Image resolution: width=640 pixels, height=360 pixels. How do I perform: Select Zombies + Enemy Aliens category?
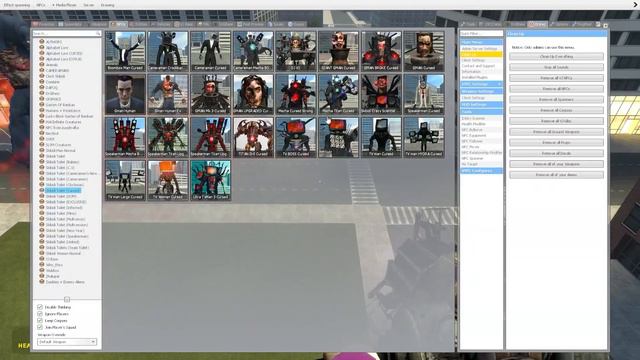click(x=65, y=282)
